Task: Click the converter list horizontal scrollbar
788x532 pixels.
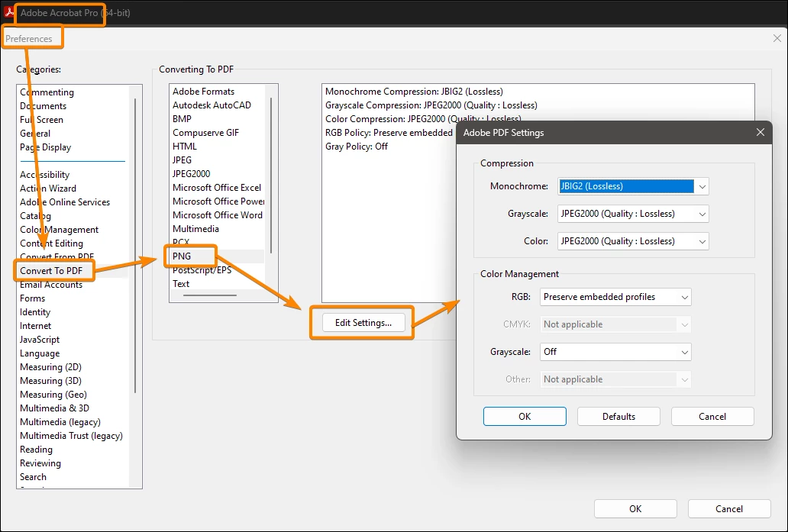Action: pos(209,295)
